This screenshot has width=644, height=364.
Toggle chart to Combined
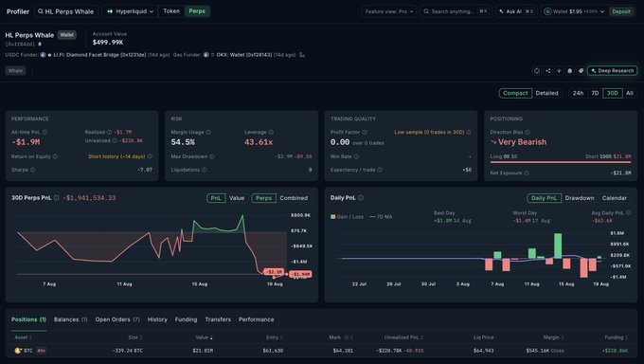pyautogui.click(x=294, y=198)
